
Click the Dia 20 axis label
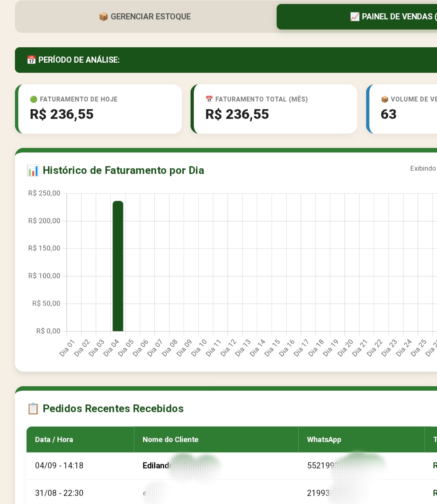pyautogui.click(x=346, y=348)
